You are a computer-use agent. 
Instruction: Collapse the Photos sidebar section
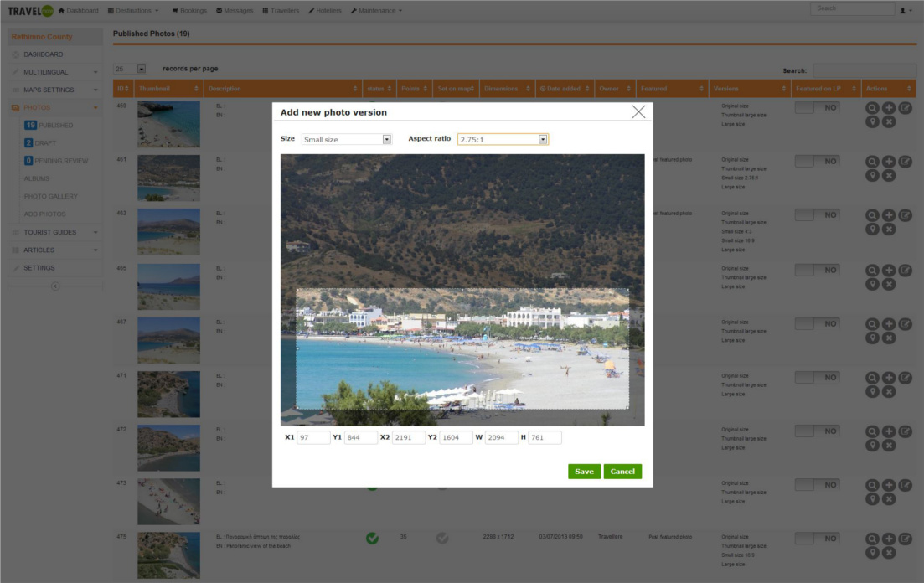[54, 107]
